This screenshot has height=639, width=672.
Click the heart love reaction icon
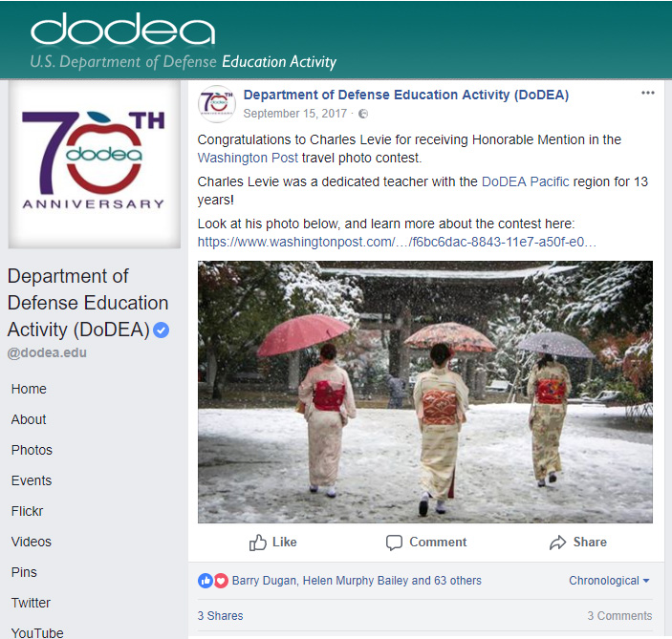221,581
